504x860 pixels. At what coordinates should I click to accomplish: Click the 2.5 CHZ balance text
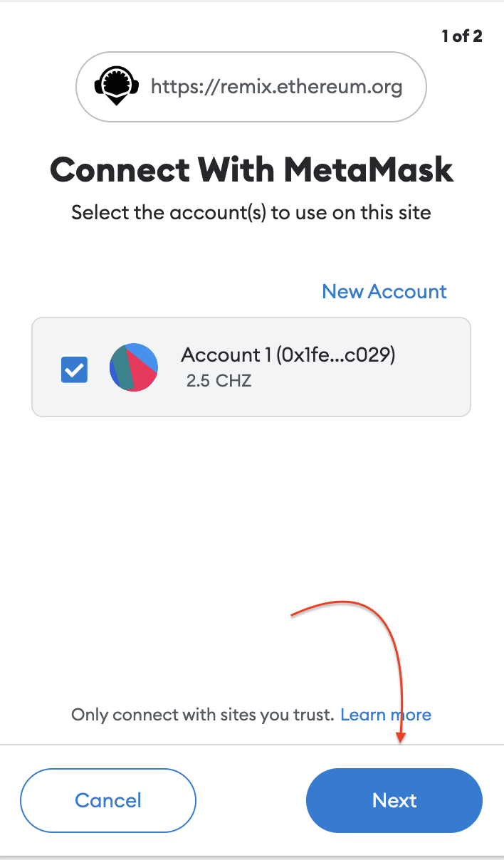(x=219, y=381)
